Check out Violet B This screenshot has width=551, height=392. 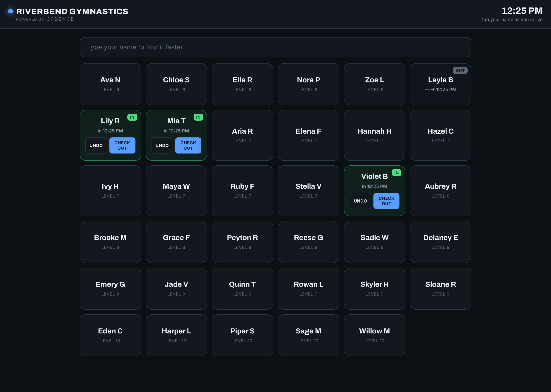(386, 201)
